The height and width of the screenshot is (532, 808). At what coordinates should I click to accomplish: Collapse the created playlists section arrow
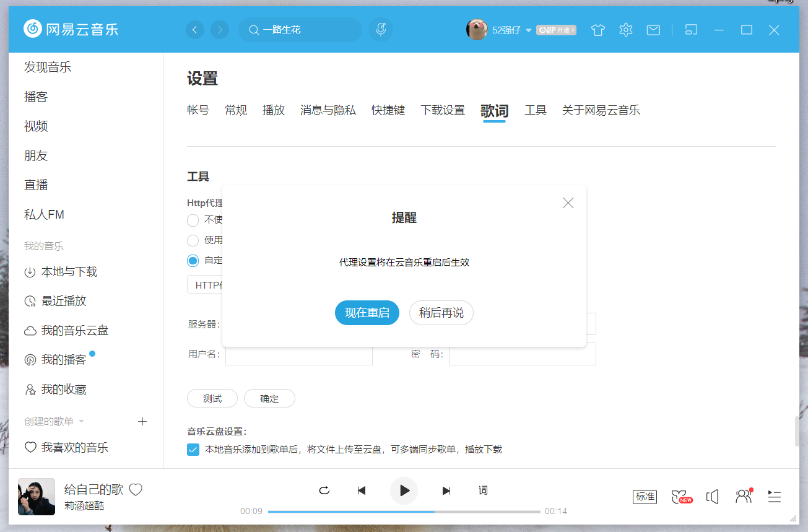point(81,422)
